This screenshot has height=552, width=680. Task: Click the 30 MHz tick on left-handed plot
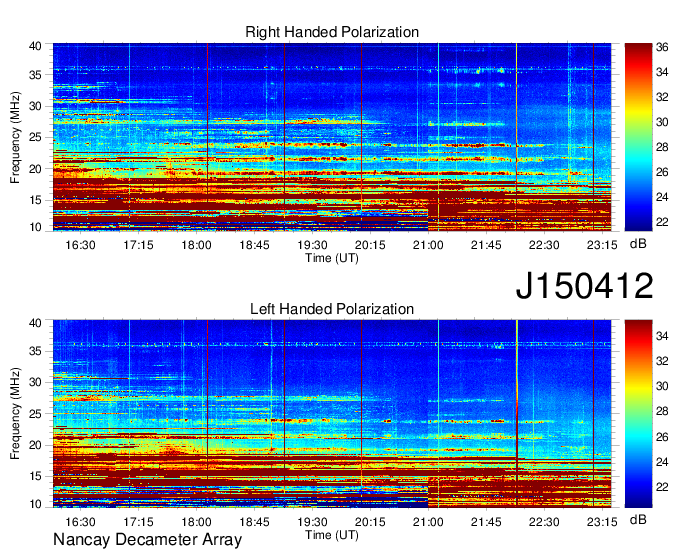(x=35, y=382)
